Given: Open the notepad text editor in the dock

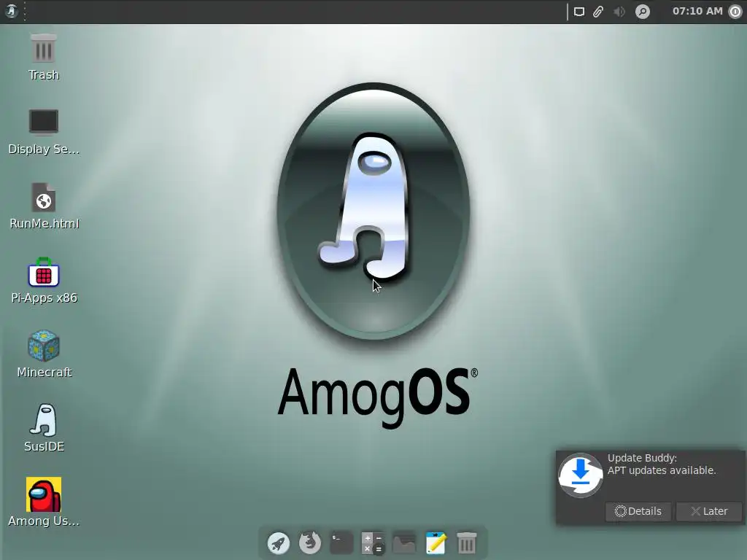Looking at the screenshot, I should (x=436, y=542).
